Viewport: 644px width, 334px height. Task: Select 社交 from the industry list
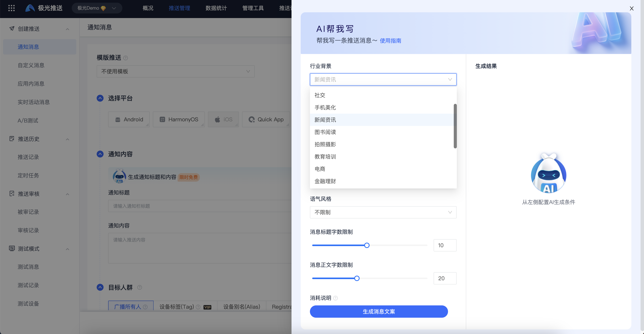[382, 95]
